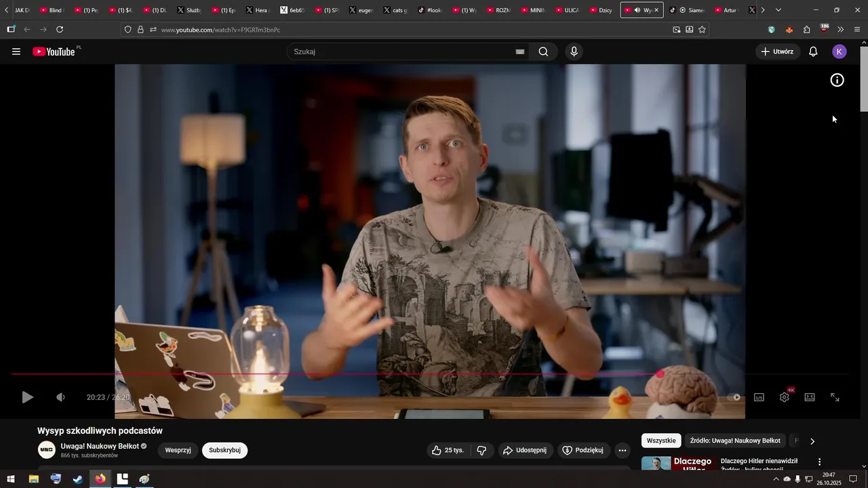Enter fullscreen mode in the player
The height and width of the screenshot is (488, 868).
(x=835, y=397)
